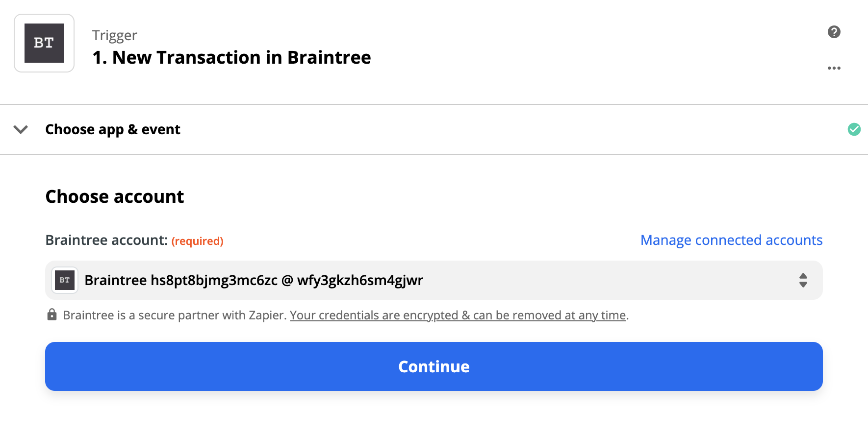Viewport: 868px width, 434px height.
Task: Select the trigger title New Transaction in Braintree
Action: point(231,57)
